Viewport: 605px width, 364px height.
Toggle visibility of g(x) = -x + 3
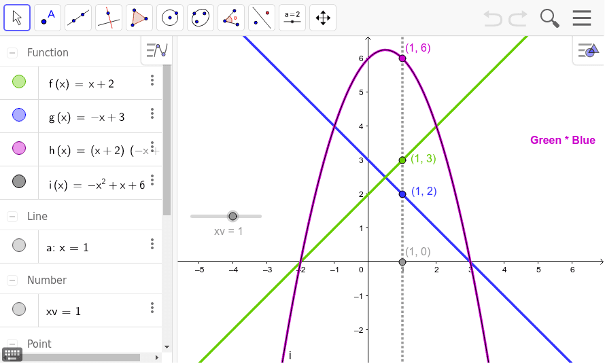pos(19,115)
